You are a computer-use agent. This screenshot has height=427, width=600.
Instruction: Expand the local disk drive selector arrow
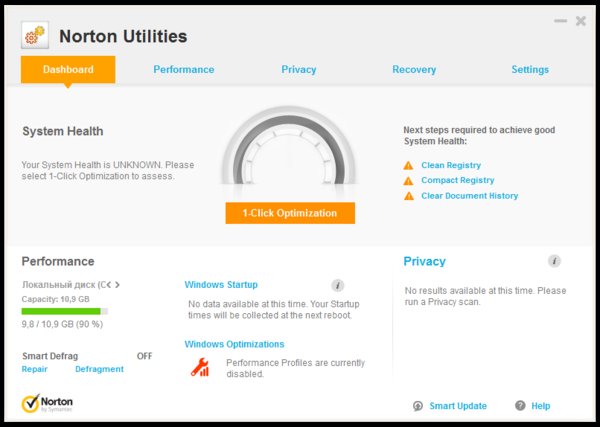[x=118, y=285]
